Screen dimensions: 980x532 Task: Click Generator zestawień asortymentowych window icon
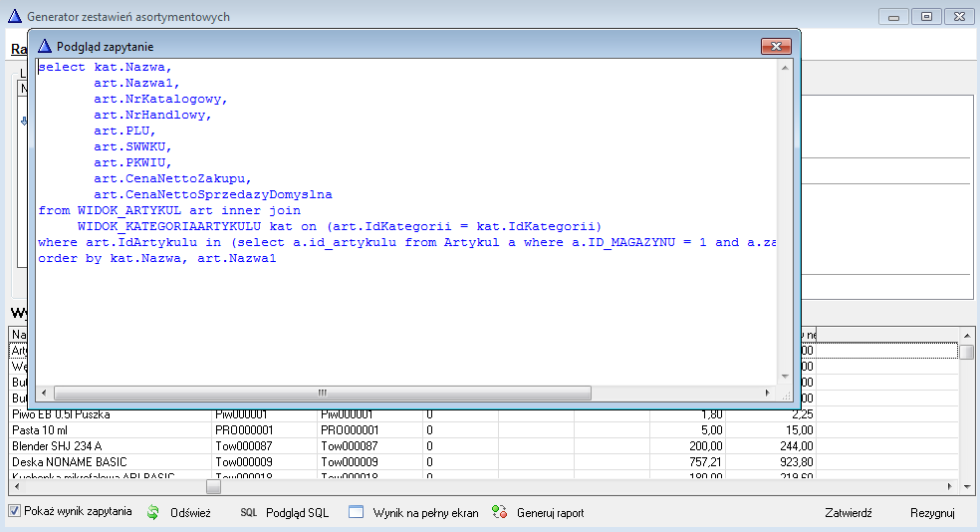point(14,16)
